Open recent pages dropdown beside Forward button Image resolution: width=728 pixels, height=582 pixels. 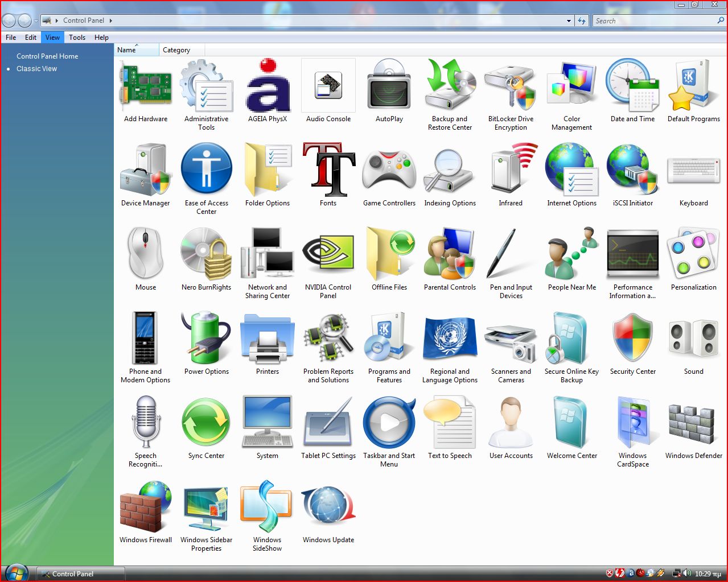pyautogui.click(x=36, y=21)
